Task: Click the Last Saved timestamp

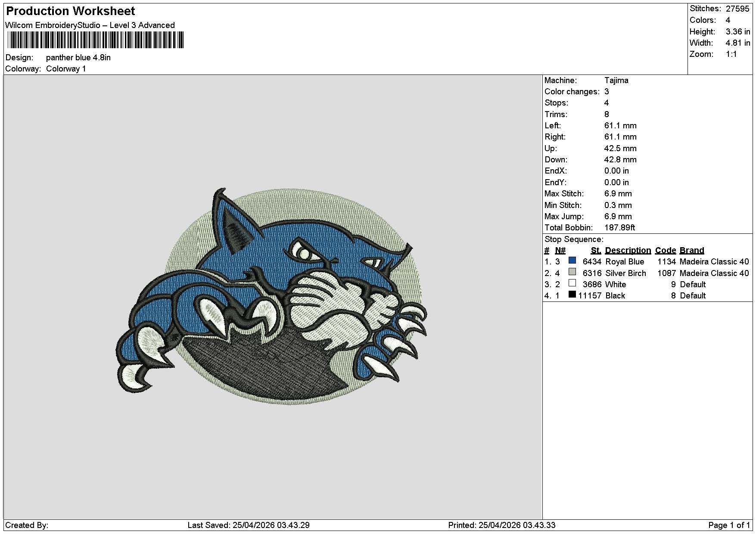Action: click(x=249, y=525)
